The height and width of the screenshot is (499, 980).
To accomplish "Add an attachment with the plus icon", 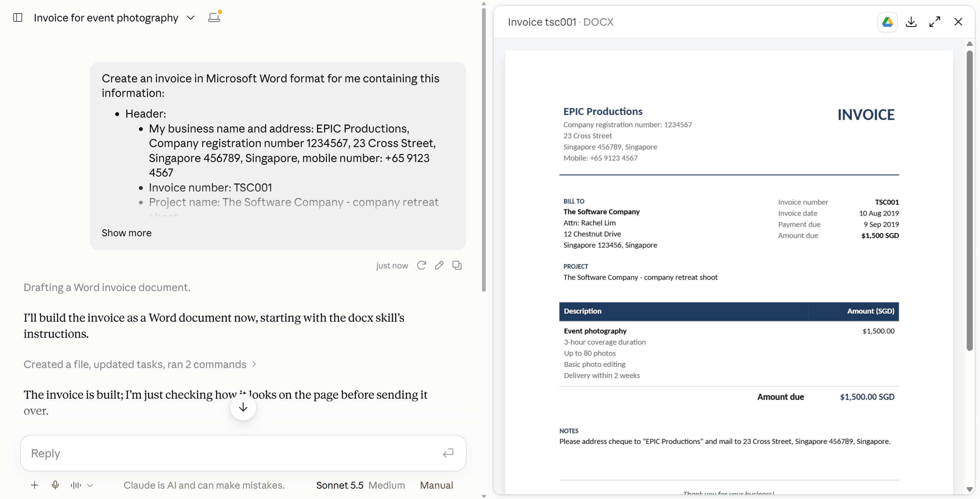I will (x=34, y=485).
